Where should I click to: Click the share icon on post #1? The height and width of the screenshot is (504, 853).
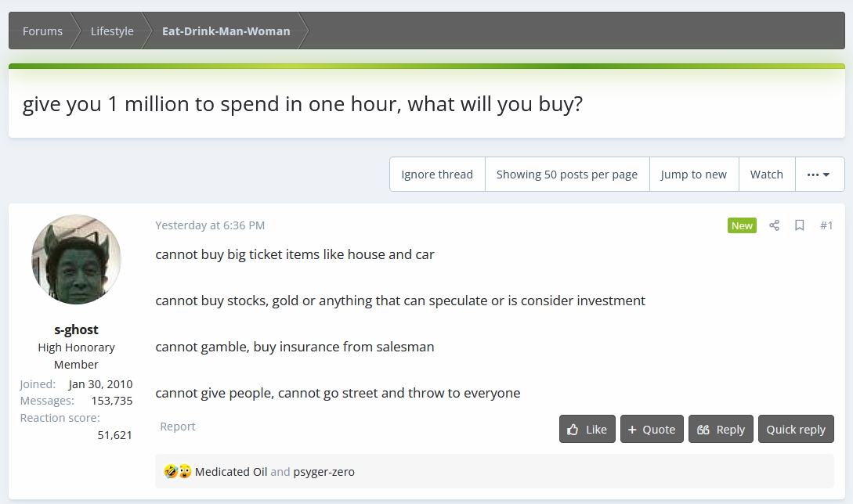coord(774,225)
